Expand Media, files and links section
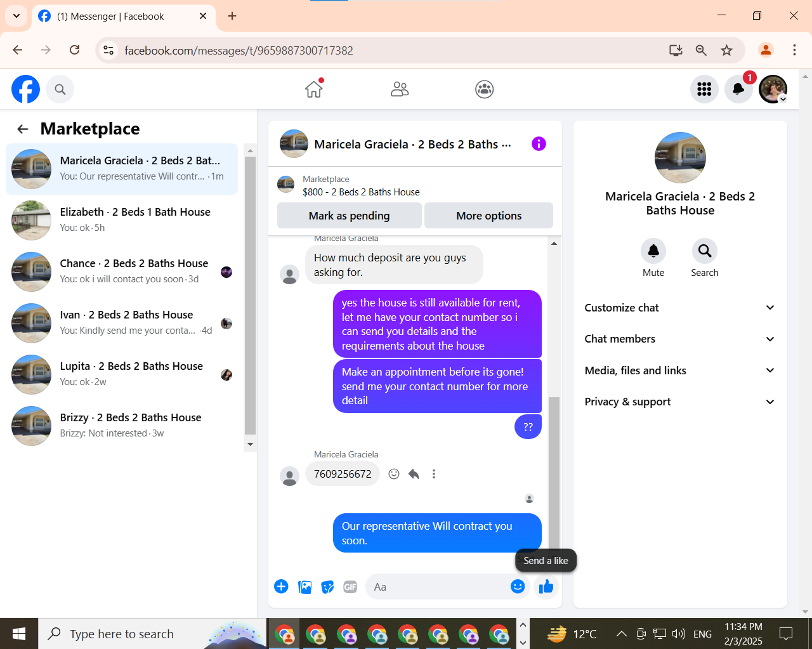This screenshot has width=812, height=649. click(680, 370)
